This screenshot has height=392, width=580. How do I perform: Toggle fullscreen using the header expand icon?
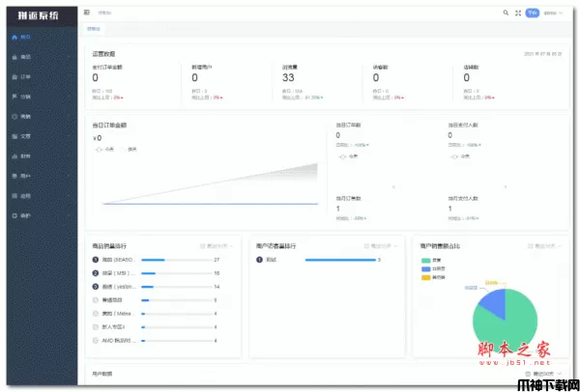[x=518, y=13]
